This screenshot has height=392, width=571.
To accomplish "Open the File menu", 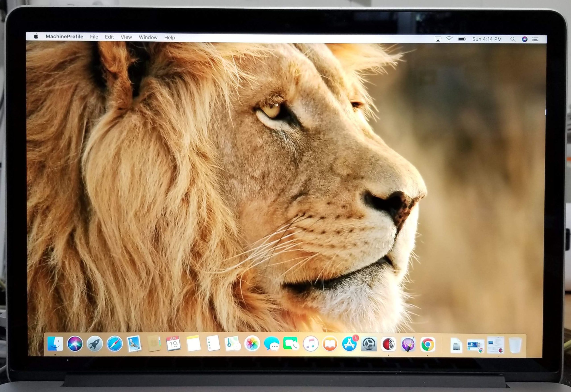I will click(94, 37).
